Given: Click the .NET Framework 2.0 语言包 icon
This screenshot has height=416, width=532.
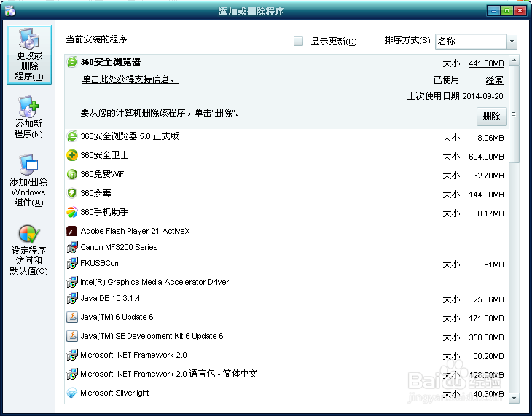Looking at the screenshot, I should (72, 374).
